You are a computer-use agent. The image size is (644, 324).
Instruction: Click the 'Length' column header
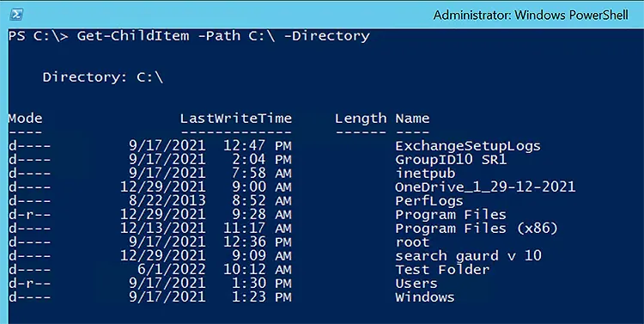(361, 119)
